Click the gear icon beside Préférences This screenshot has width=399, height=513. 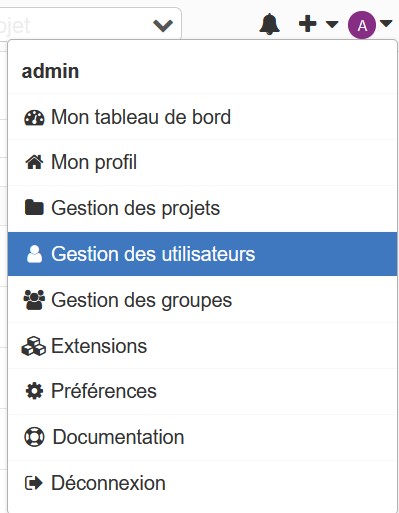click(x=34, y=391)
